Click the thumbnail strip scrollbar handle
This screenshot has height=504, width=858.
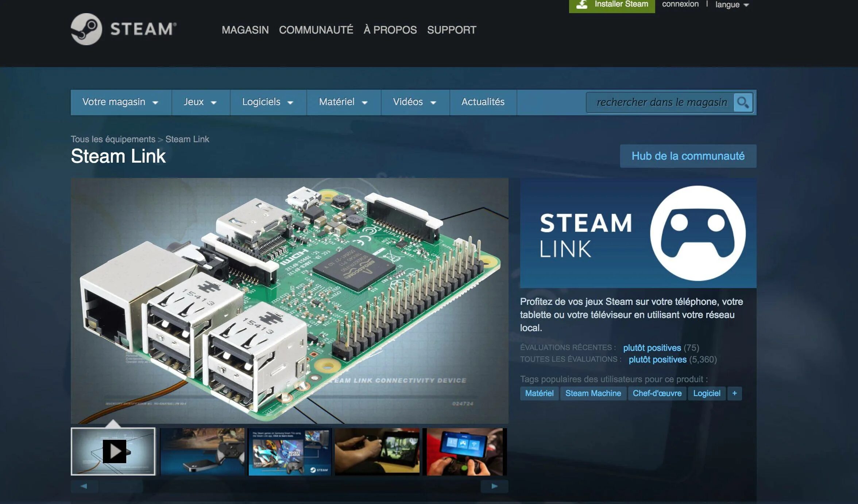click(121, 486)
